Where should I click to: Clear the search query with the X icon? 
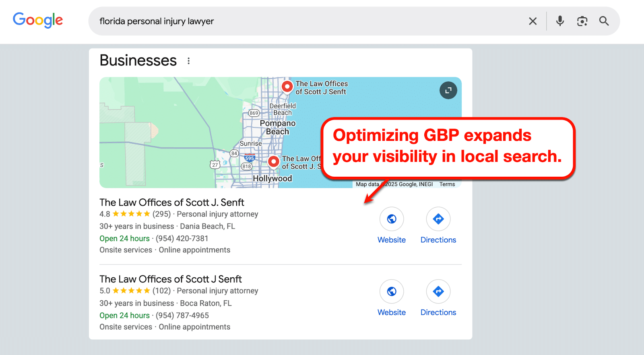(533, 21)
